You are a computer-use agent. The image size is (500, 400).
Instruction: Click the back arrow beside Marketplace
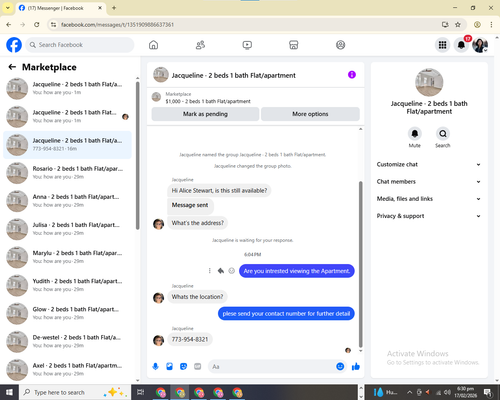click(x=12, y=67)
